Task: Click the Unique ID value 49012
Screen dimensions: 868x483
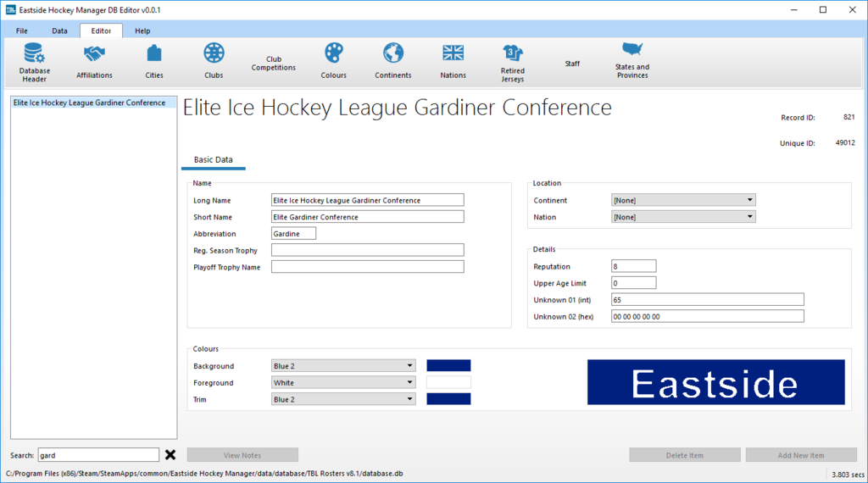Action: [x=845, y=142]
